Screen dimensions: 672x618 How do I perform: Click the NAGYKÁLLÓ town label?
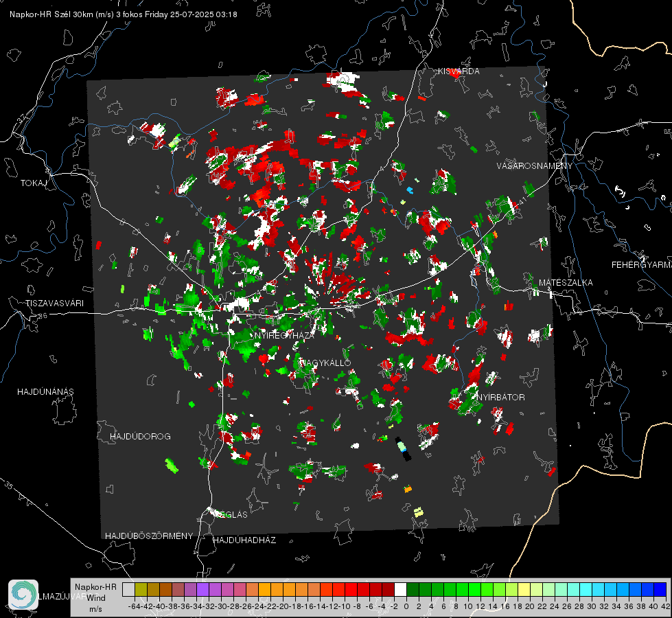point(326,363)
